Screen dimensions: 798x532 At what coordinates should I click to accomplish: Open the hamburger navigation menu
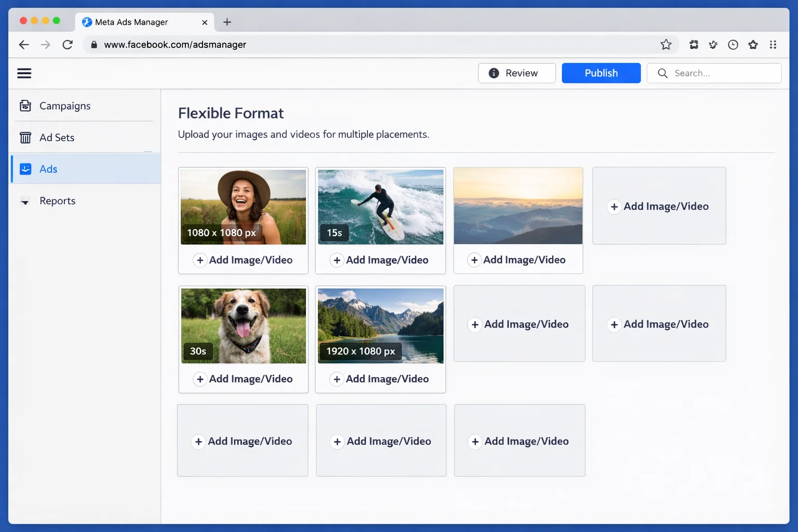coord(24,73)
